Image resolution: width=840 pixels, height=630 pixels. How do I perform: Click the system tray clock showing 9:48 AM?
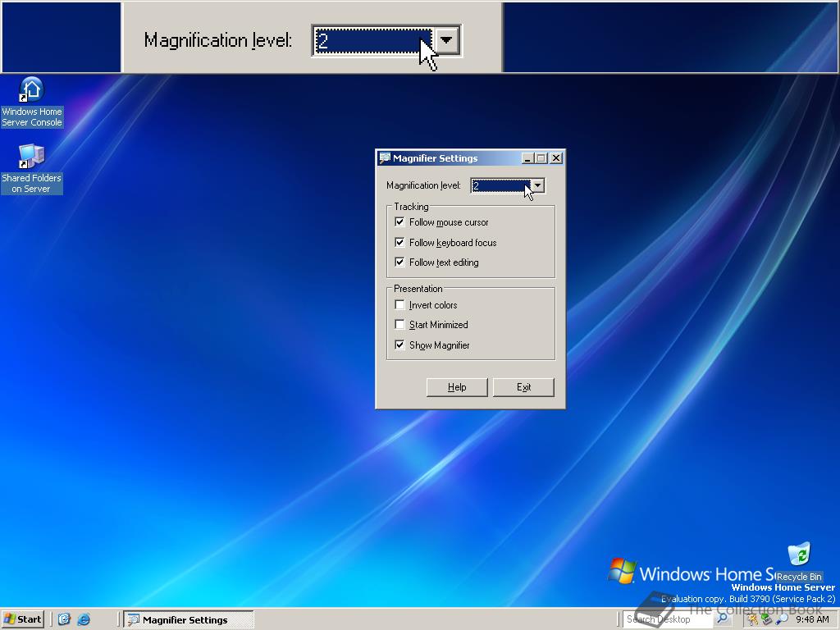pos(812,619)
